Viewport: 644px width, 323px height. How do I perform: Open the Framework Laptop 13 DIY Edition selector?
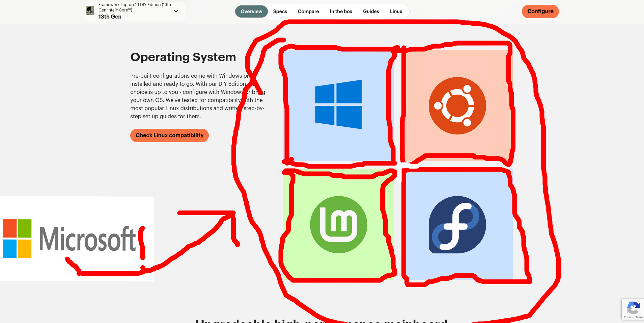coord(134,11)
